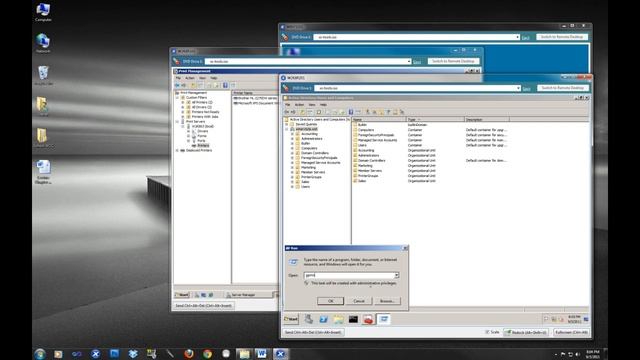Select Member Servers in Active Directory tree
This screenshot has width=640, height=360.
point(313,172)
